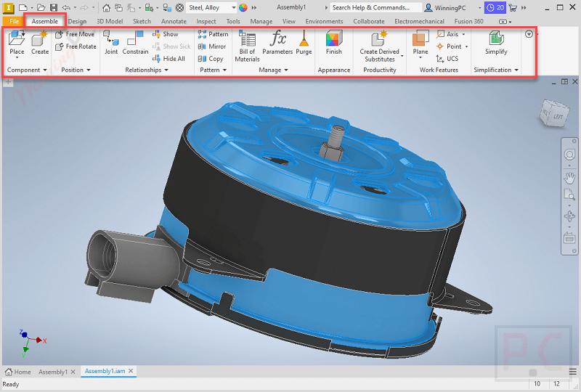Close the Assembly1.iam document tab

coord(131,371)
